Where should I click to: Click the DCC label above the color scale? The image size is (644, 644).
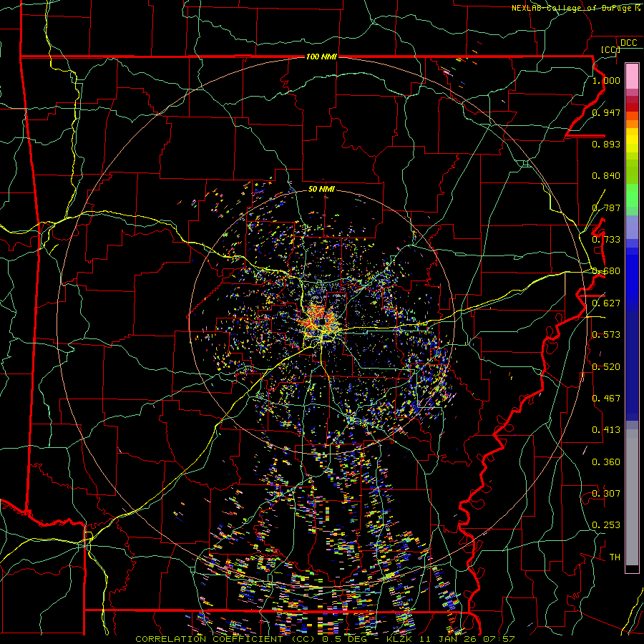pos(628,43)
